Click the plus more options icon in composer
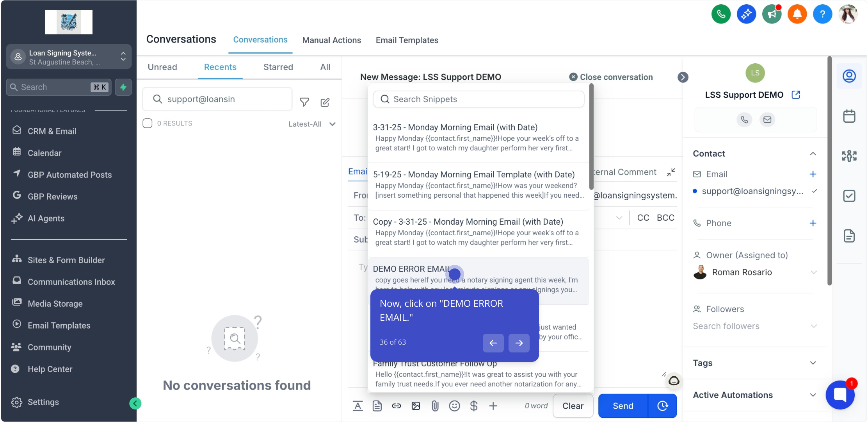The image size is (868, 422). [x=493, y=406]
